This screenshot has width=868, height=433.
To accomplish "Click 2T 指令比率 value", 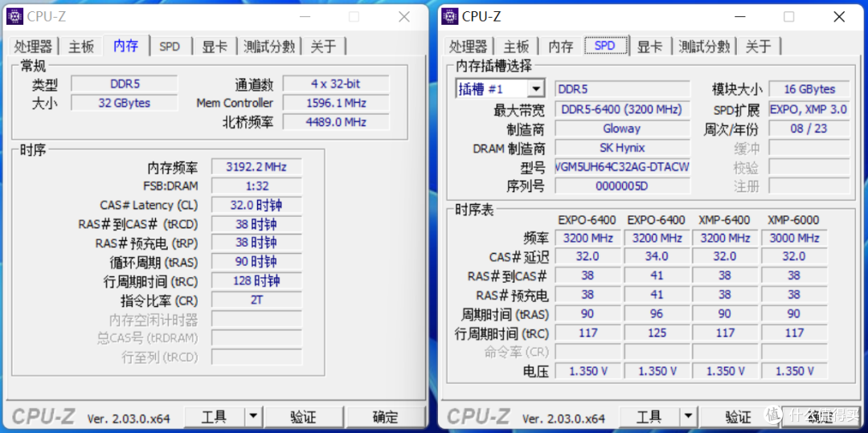I will point(257,300).
